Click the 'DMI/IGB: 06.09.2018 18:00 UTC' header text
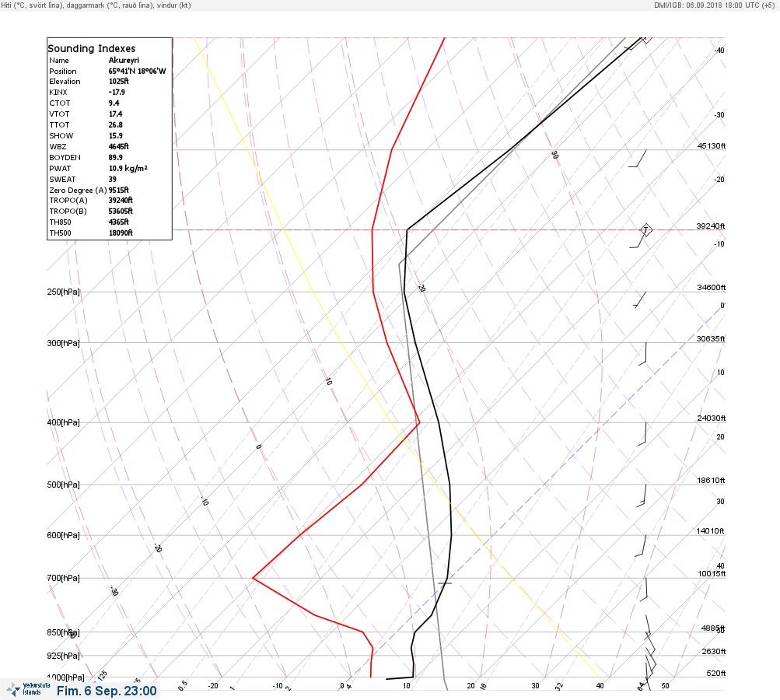 [x=715, y=5]
